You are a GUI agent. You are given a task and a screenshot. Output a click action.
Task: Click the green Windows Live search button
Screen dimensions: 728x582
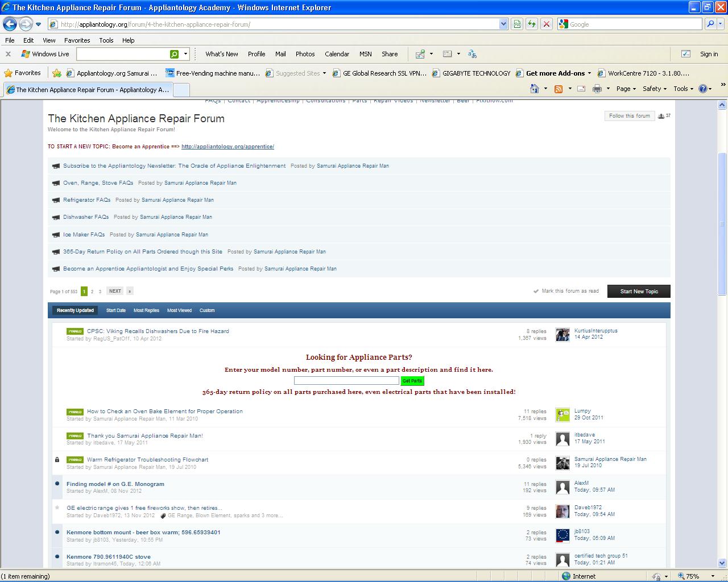[x=174, y=54]
